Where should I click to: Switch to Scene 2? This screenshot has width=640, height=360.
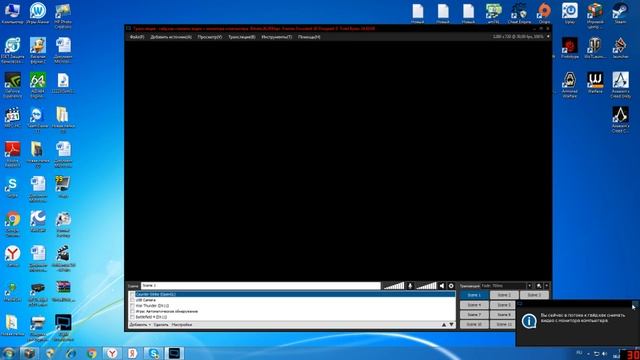coord(504,295)
